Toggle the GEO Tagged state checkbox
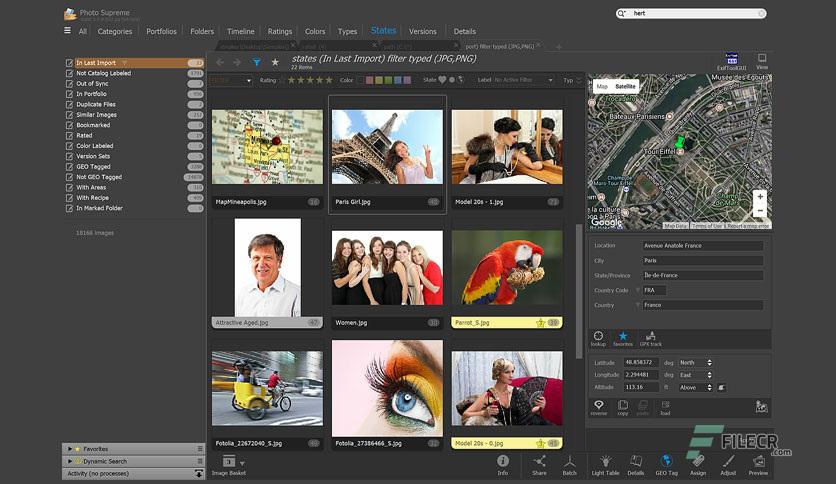The height and width of the screenshot is (484, 836). click(x=69, y=167)
